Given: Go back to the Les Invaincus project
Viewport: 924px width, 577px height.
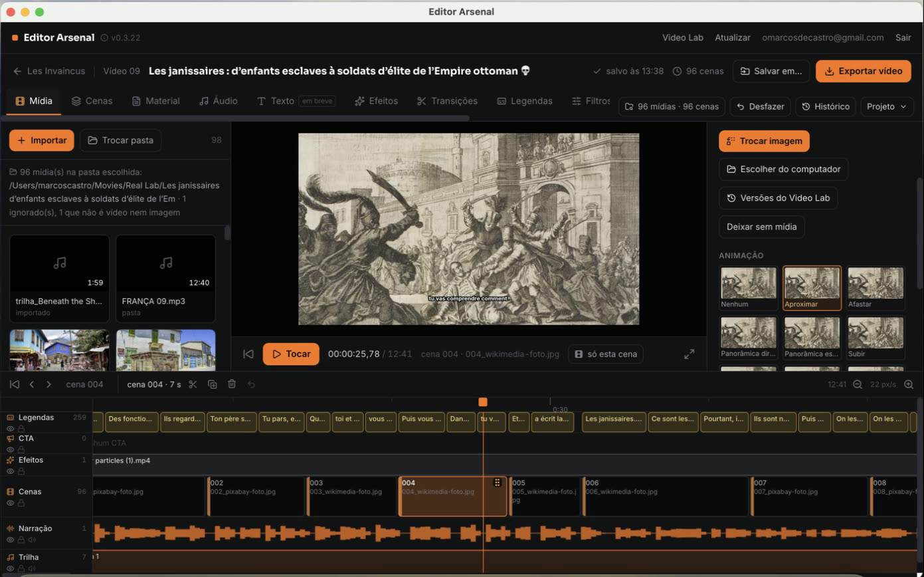Looking at the screenshot, I should [49, 71].
